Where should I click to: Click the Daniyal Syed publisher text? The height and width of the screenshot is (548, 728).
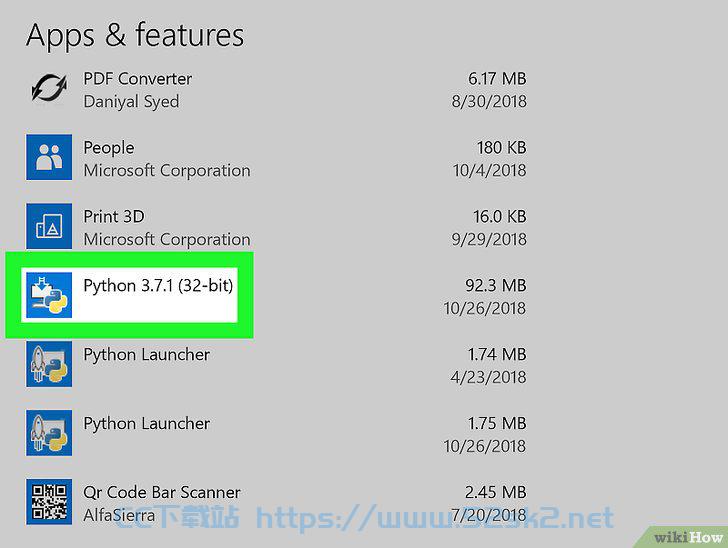(x=131, y=102)
